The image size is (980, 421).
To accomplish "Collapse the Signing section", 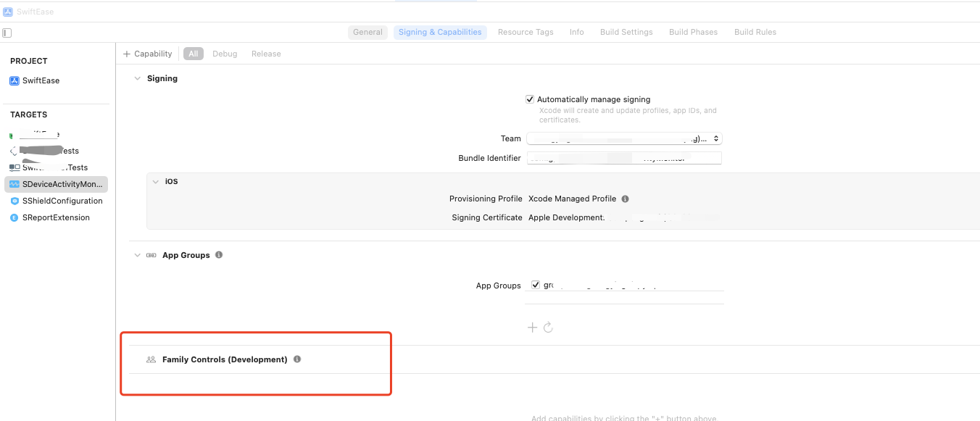I will [137, 78].
